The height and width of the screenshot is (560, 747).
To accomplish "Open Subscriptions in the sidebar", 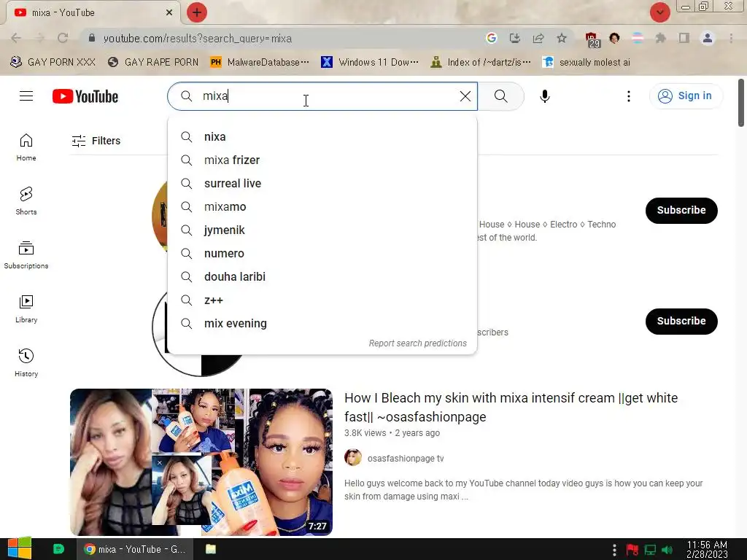I will pyautogui.click(x=26, y=255).
